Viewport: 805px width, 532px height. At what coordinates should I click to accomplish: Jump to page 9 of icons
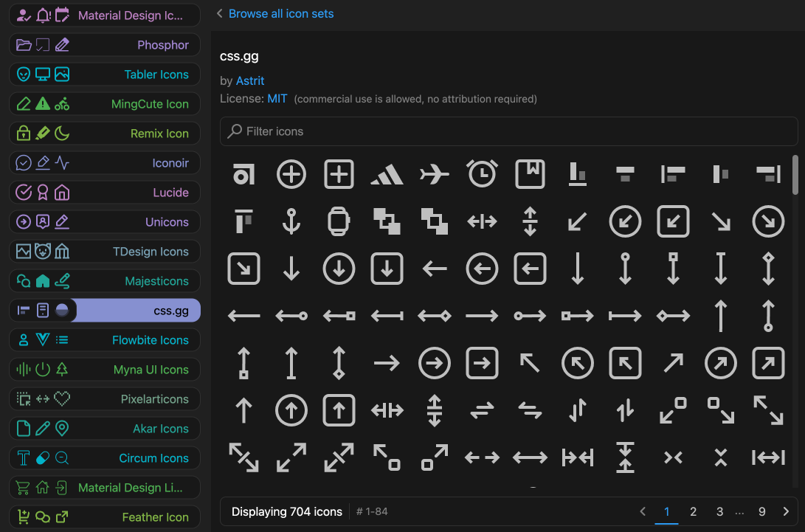(x=762, y=511)
